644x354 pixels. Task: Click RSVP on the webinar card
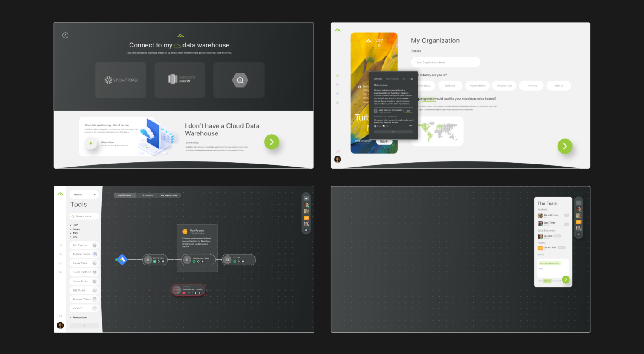click(384, 142)
